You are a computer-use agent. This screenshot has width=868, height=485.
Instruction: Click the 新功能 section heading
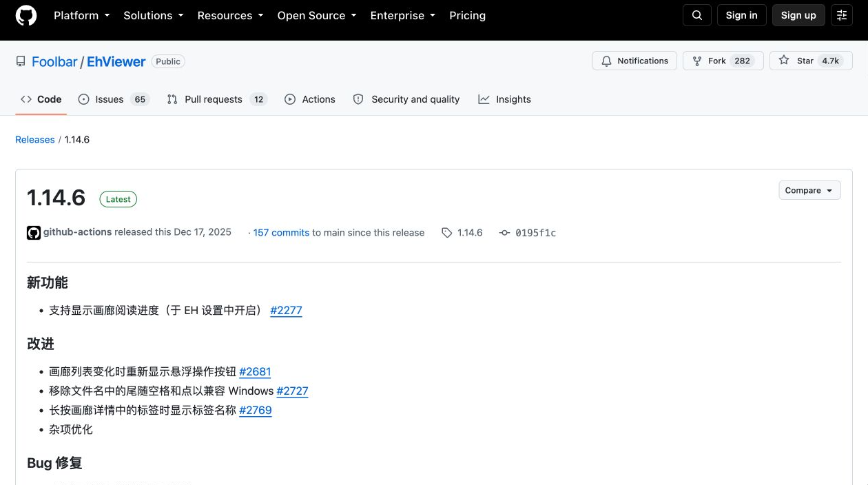(48, 282)
